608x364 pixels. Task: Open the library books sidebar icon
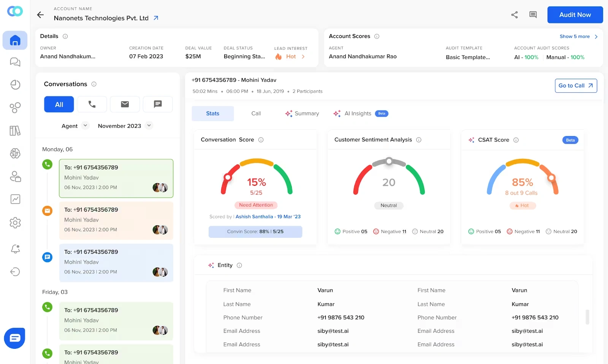point(15,131)
